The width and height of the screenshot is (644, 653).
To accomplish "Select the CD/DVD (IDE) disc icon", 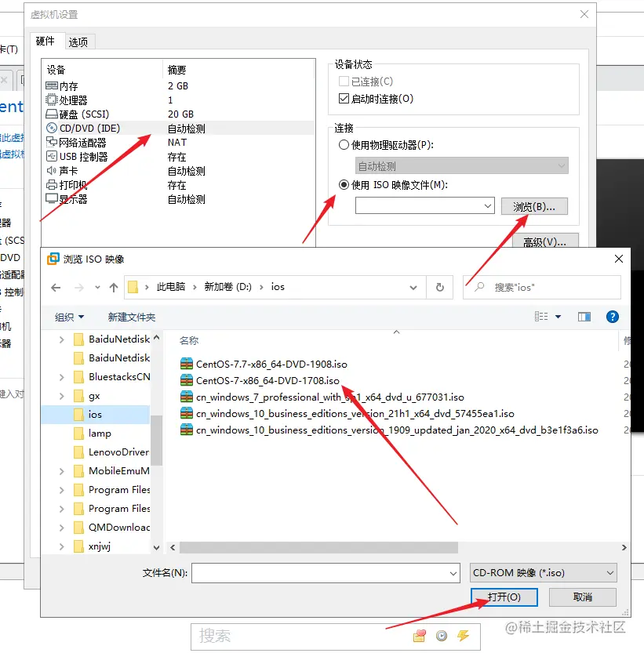I will pos(52,128).
